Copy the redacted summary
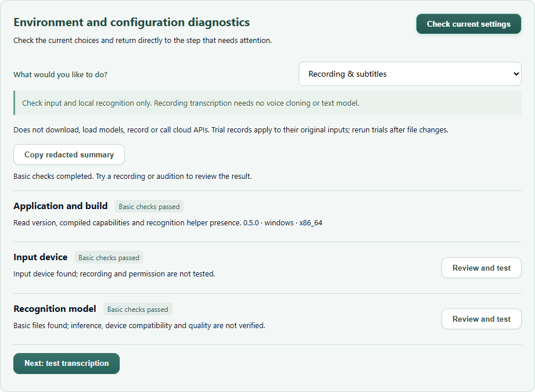 [x=69, y=154]
